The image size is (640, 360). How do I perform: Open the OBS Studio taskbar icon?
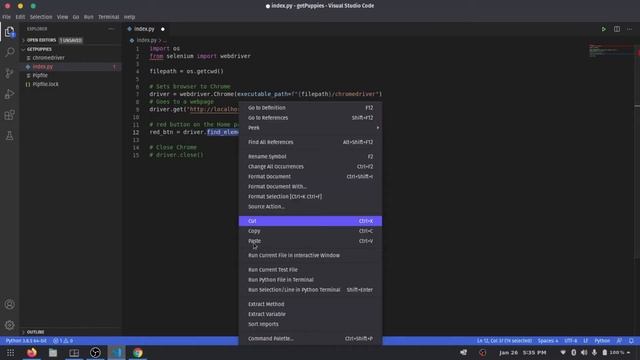pos(95,352)
